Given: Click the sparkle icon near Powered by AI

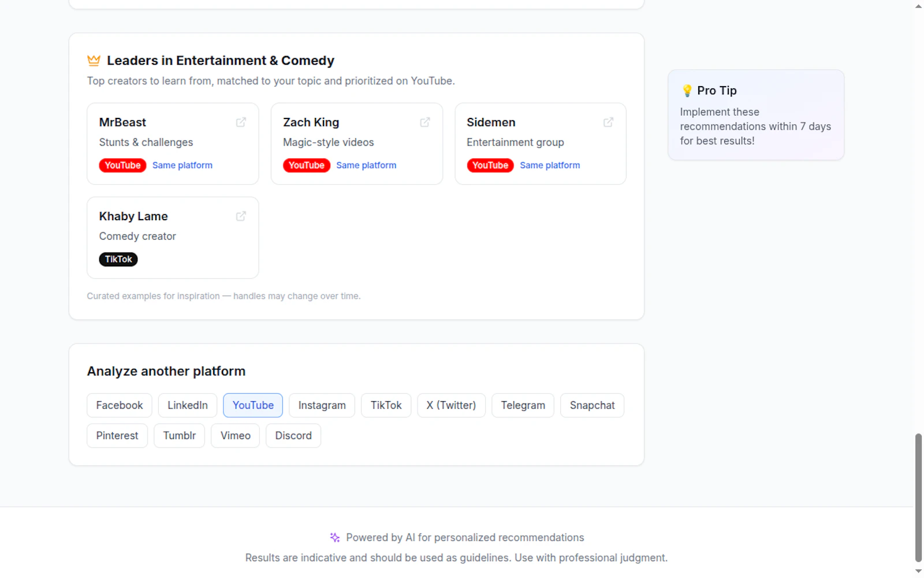Looking at the screenshot, I should click(334, 538).
